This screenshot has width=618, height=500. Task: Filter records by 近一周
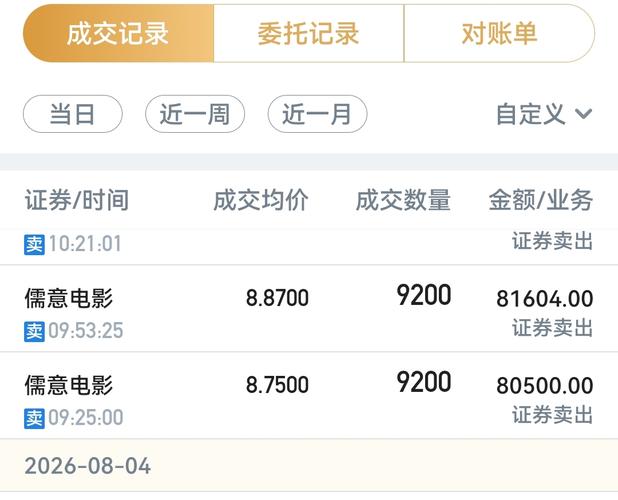pos(195,114)
